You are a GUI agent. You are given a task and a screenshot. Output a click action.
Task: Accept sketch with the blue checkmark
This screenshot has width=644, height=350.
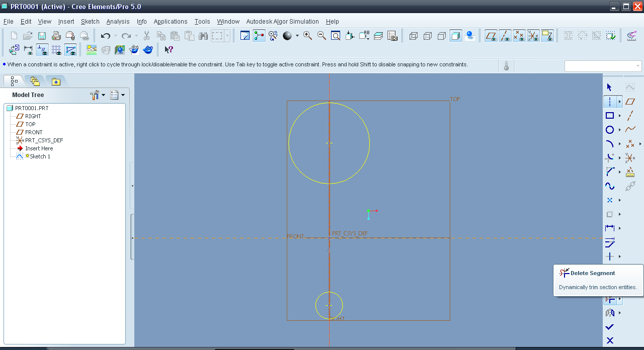pyautogui.click(x=610, y=327)
